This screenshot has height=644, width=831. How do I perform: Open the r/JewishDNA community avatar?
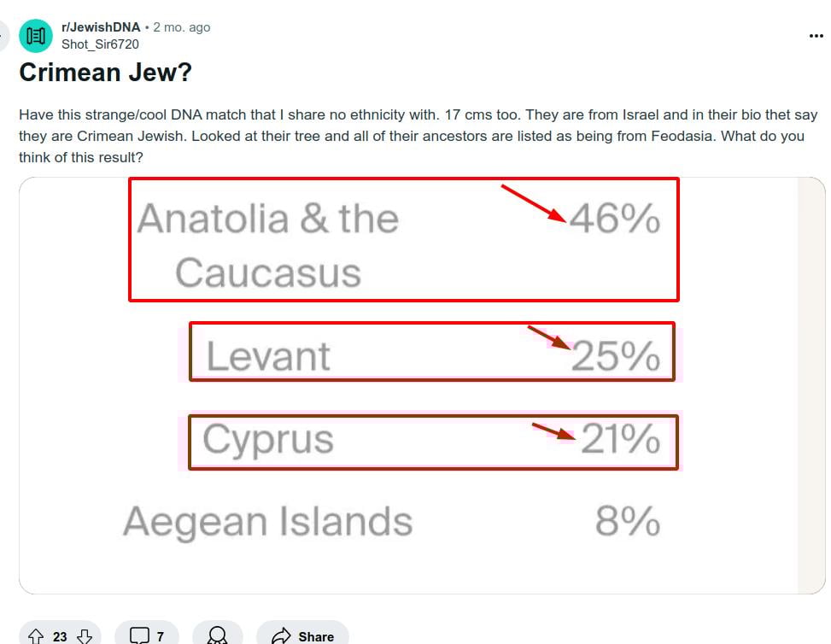(36, 36)
